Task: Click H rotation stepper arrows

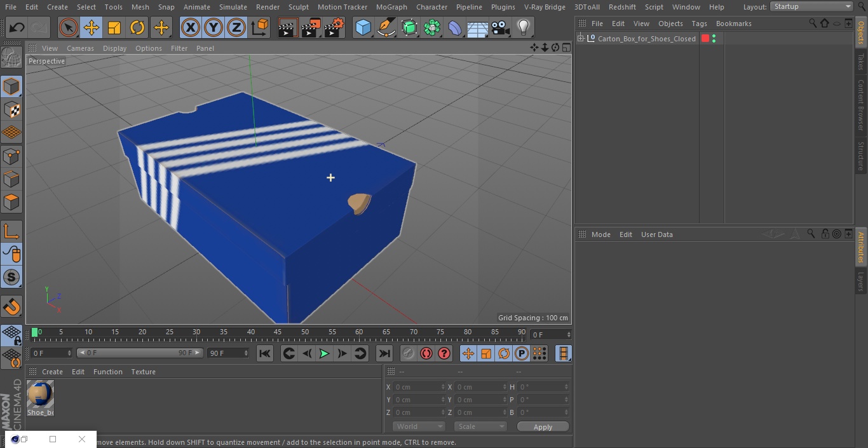Action: [x=567, y=387]
